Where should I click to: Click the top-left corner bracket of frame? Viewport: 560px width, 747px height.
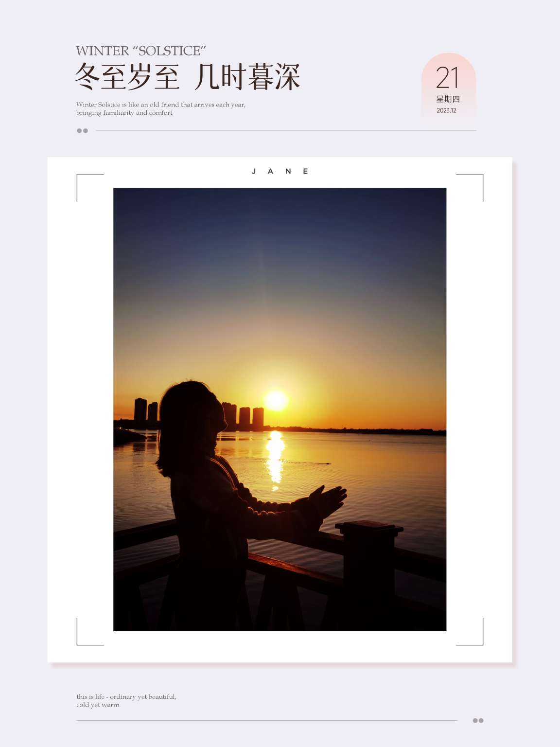tap(90, 187)
